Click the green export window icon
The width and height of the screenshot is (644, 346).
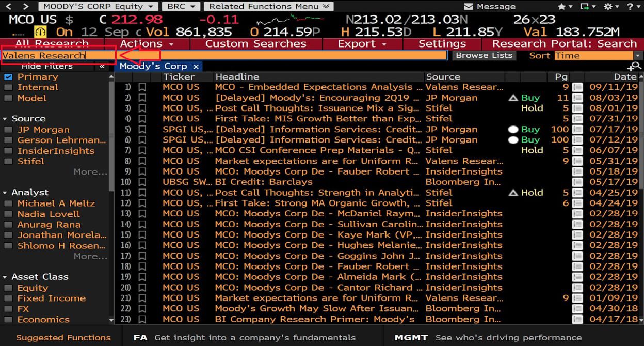585,7
